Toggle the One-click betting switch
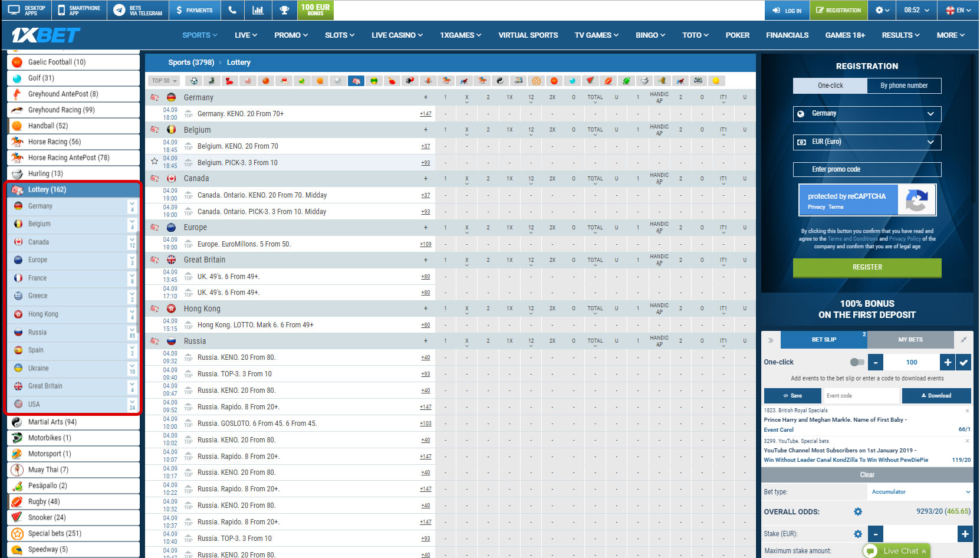 coord(857,362)
